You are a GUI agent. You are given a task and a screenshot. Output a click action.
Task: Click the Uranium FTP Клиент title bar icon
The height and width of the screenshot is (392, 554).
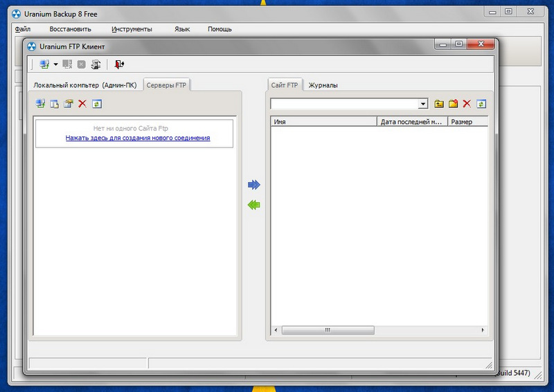point(32,46)
